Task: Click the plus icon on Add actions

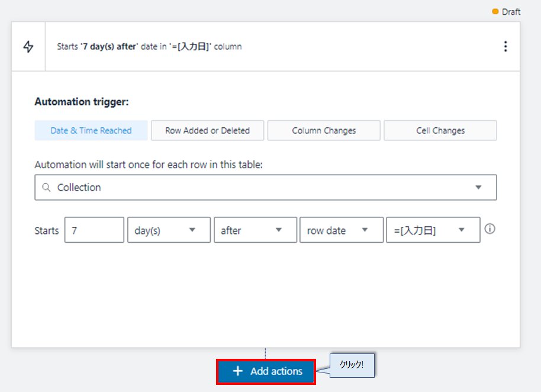Action: tap(238, 371)
